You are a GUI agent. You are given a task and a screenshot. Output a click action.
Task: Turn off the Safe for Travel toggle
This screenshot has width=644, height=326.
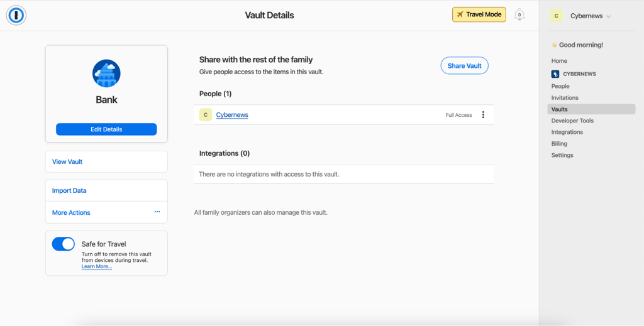click(x=64, y=244)
